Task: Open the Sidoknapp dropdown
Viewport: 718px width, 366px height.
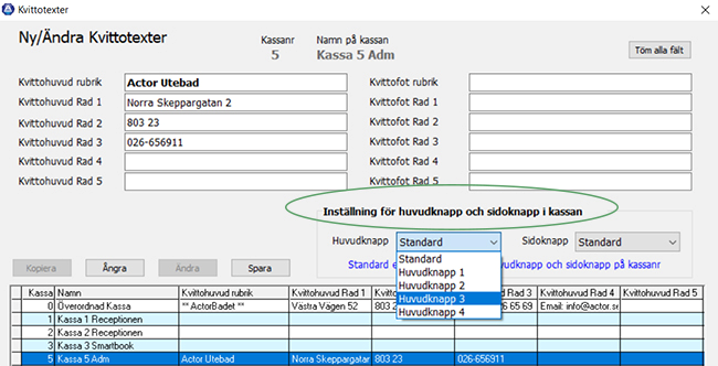Action: coord(627,242)
